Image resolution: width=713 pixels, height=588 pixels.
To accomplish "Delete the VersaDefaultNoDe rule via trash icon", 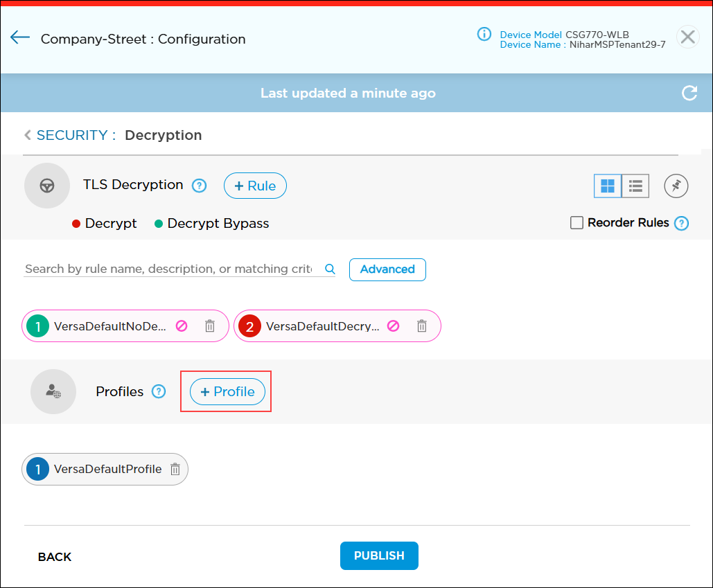I will (x=210, y=326).
